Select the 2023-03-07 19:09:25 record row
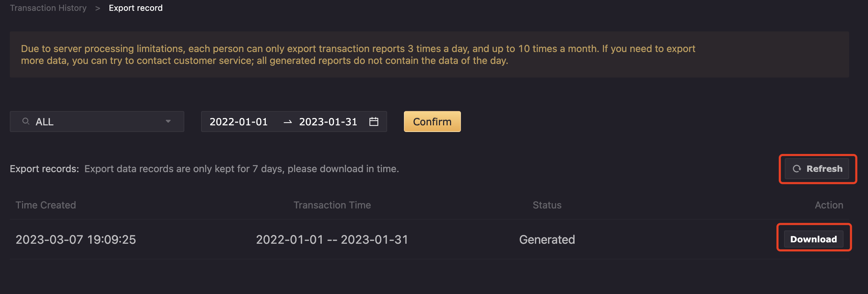The height and width of the screenshot is (294, 868). coord(429,239)
